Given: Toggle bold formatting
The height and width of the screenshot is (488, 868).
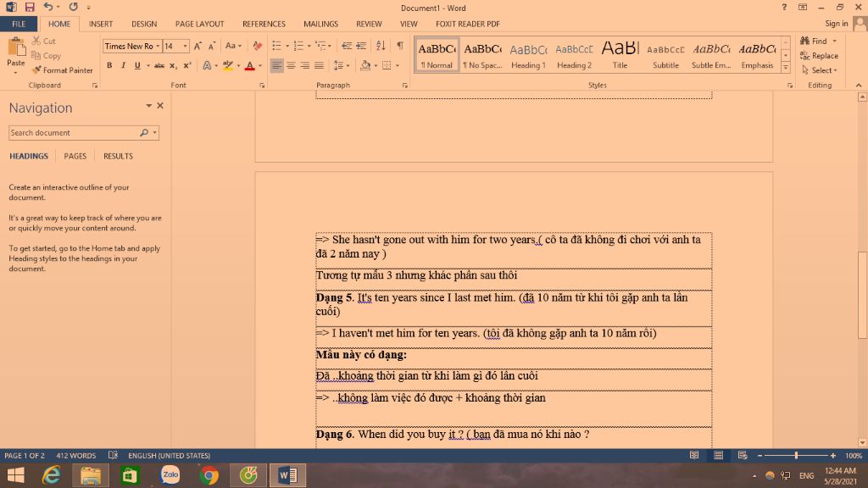Looking at the screenshot, I should (109, 65).
